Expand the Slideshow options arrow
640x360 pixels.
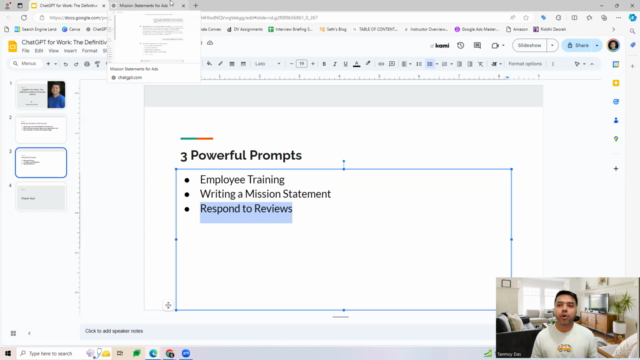point(552,45)
